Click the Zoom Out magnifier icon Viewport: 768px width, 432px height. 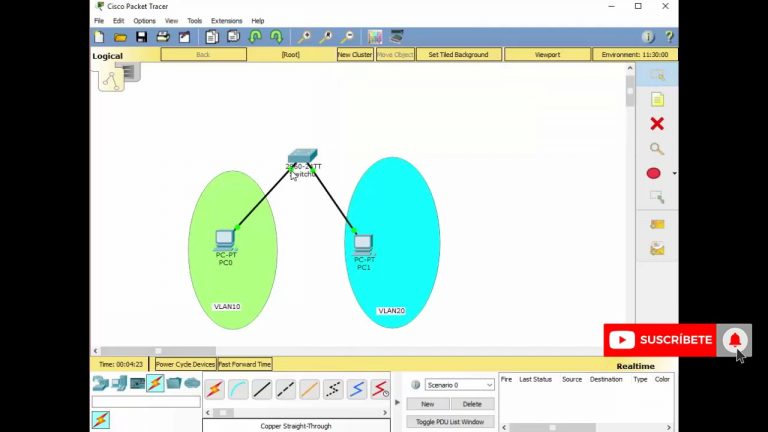347,37
